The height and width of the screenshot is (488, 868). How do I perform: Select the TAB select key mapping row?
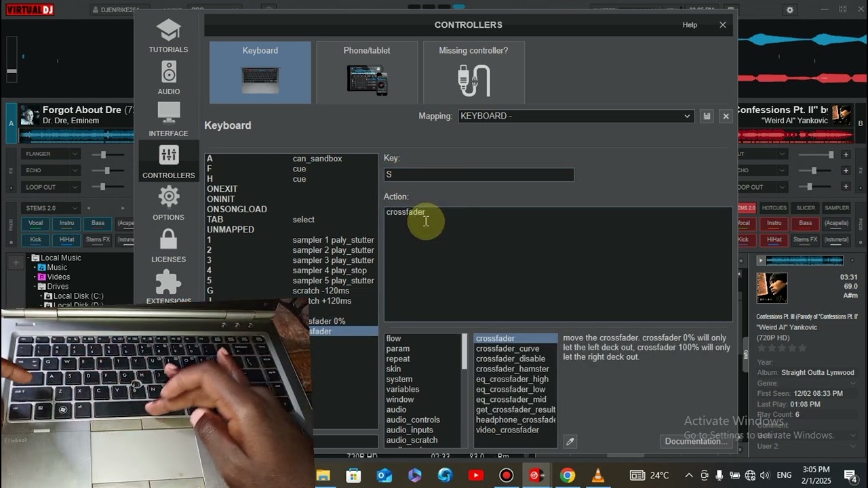point(291,220)
